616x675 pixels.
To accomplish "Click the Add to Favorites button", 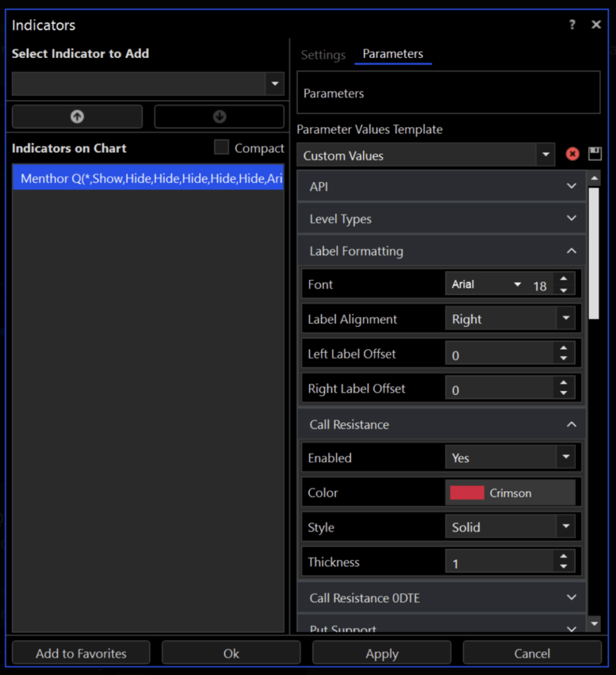I will coord(80,653).
